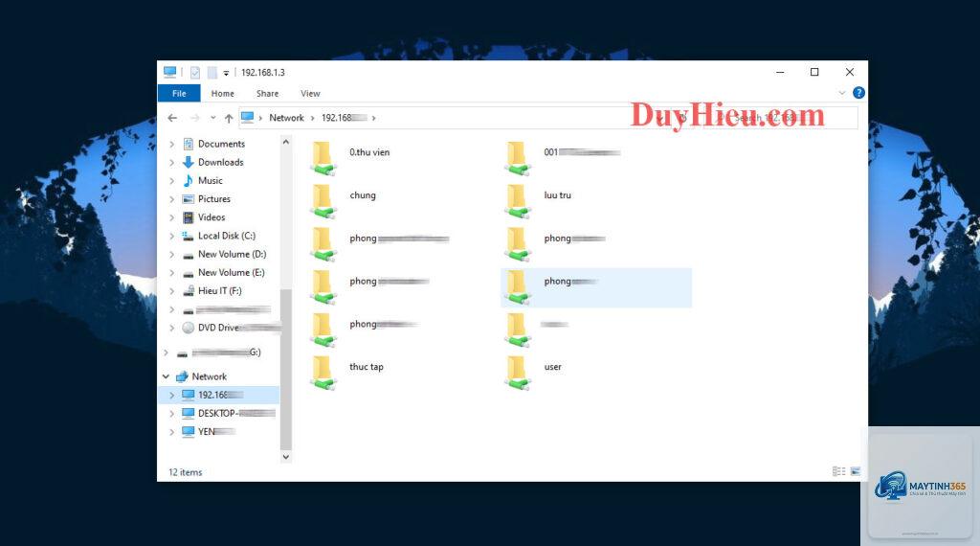This screenshot has height=546, width=980.
Task: Expand the ribbon with the chevron
Action: tap(842, 93)
